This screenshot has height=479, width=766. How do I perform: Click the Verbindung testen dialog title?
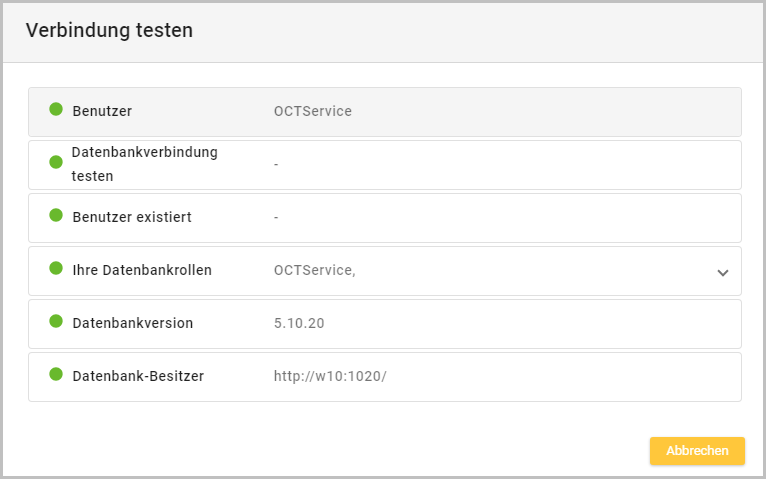(x=109, y=31)
